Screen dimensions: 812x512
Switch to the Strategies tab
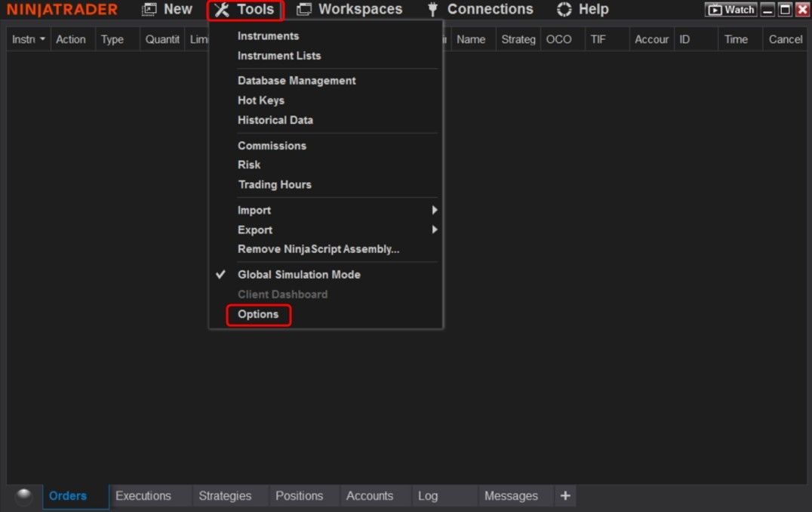230,496
